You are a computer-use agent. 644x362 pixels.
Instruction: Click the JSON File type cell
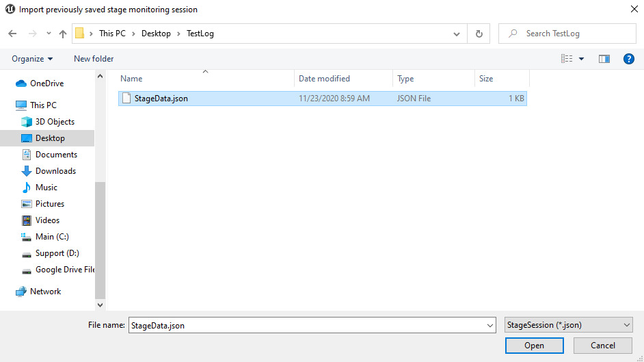(414, 99)
